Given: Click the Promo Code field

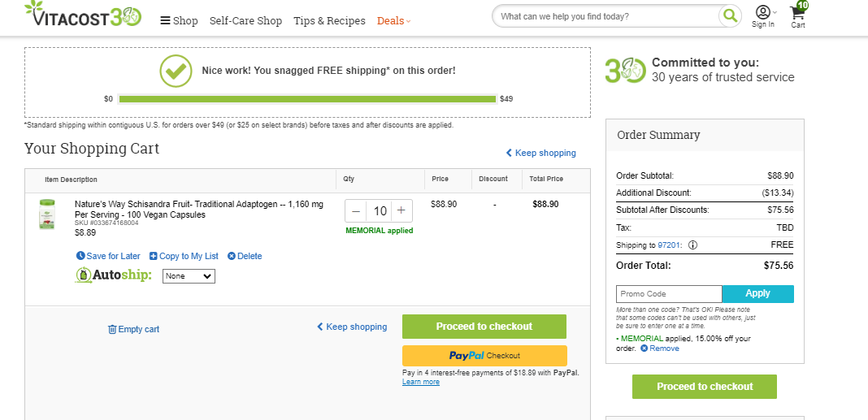Looking at the screenshot, I should (669, 294).
